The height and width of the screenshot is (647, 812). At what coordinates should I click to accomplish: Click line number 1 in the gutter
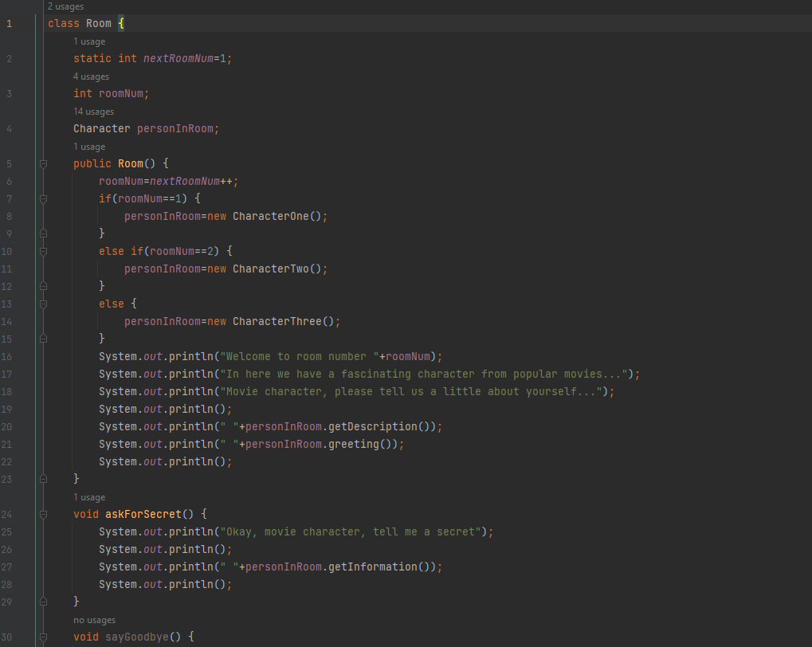(9, 24)
